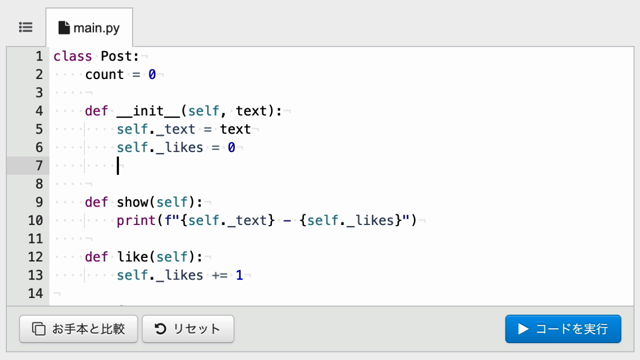Image resolution: width=640 pixels, height=360 pixels.
Task: Click '__init__' method name
Action: tap(149, 111)
